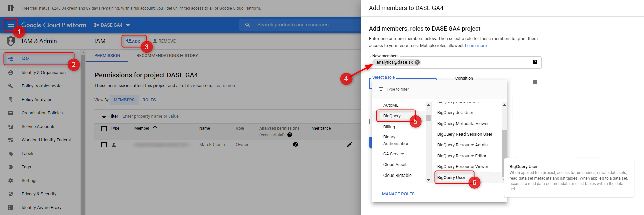Open Learn more link in Add members panel
Viewport: 644px width, 215px height.
[x=476, y=46]
